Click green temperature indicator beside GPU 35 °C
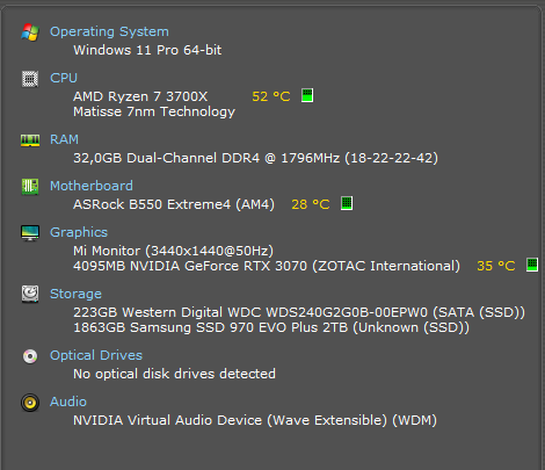 coord(532,265)
